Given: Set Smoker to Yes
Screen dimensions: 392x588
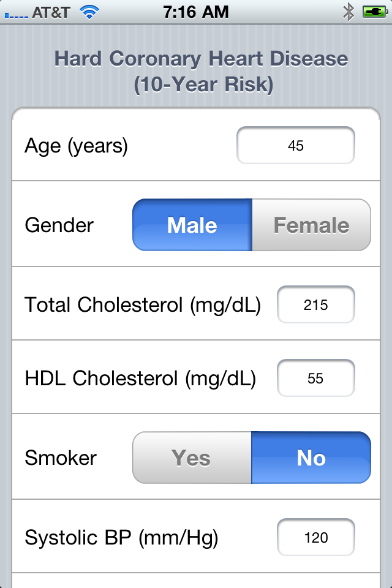Looking at the screenshot, I should [192, 458].
